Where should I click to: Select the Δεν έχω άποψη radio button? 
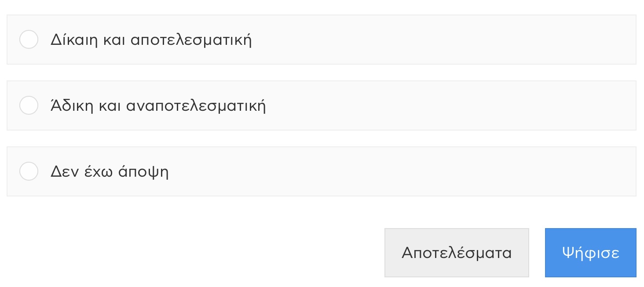(x=29, y=171)
